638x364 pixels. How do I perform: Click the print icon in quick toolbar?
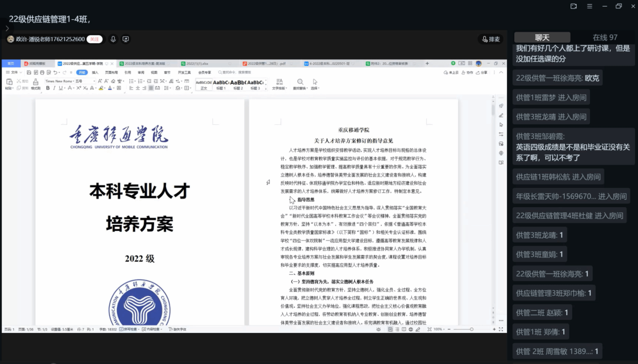coord(42,72)
